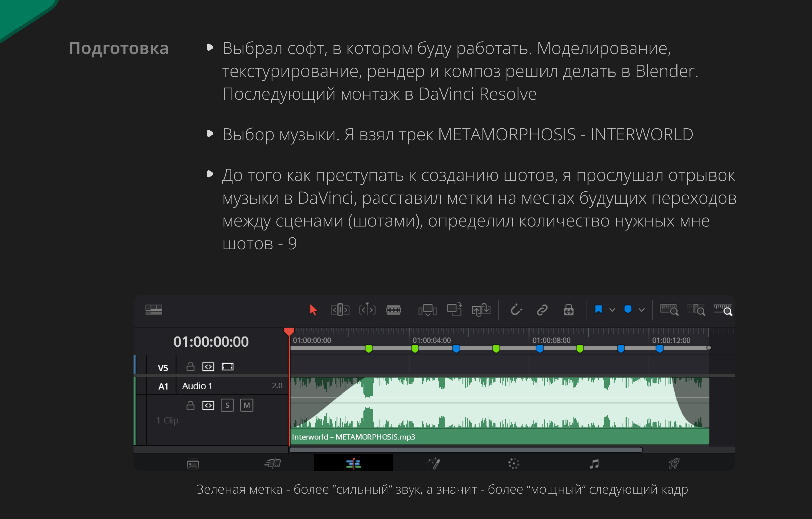812x519 pixels.
Task: Switch to the Fairlight page tab
Action: click(594, 464)
